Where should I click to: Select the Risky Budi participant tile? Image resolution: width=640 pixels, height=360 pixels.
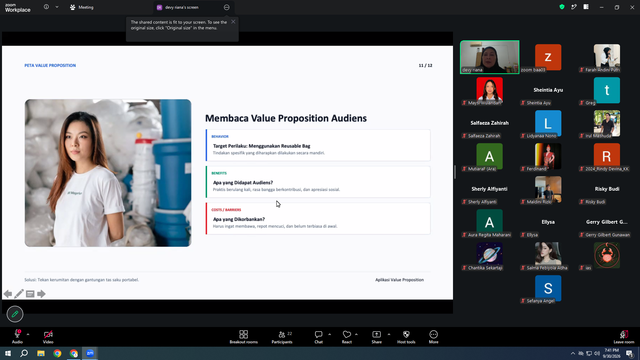pyautogui.click(x=607, y=190)
